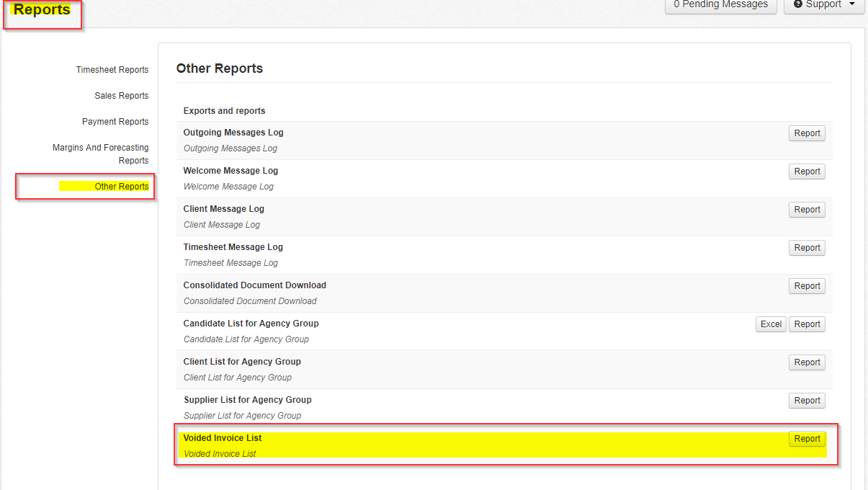Run the Consolidated Document Download report
The image size is (868, 490).
click(807, 286)
